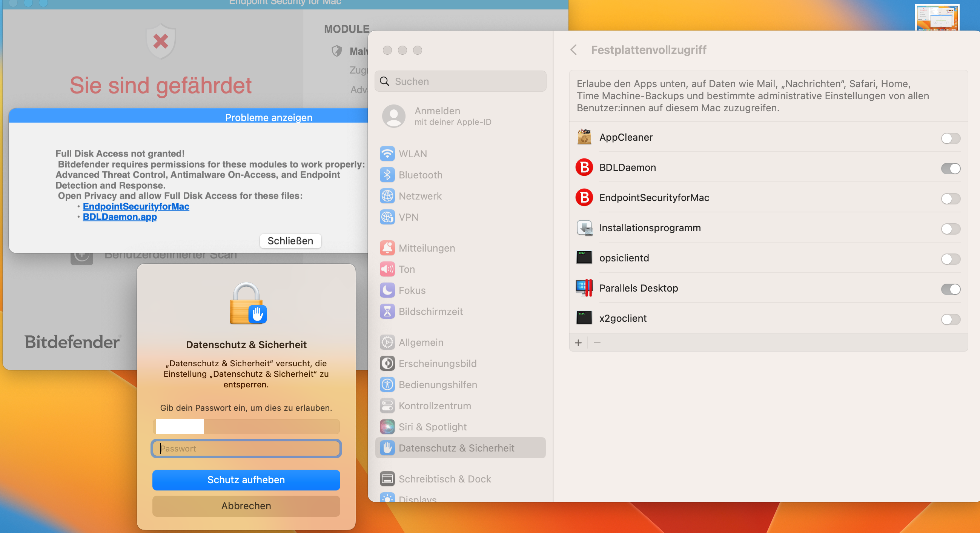Image resolution: width=980 pixels, height=533 pixels.
Task: Add an app with the plus button
Action: (x=578, y=343)
